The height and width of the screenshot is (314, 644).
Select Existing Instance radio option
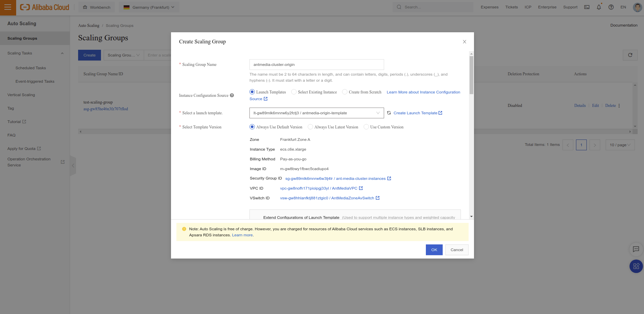click(x=294, y=92)
